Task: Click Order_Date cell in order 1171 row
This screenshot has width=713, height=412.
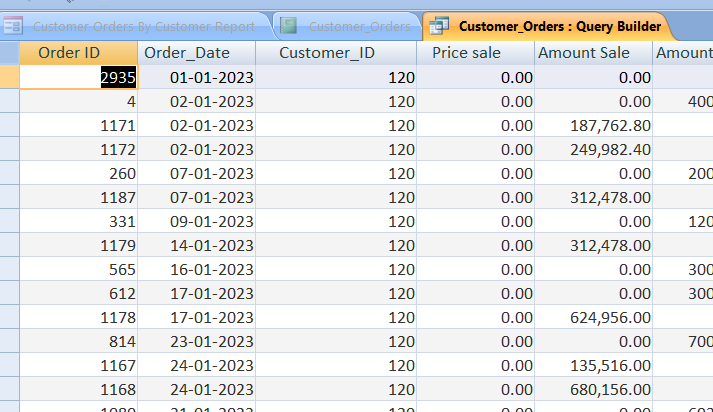Action: click(196, 126)
